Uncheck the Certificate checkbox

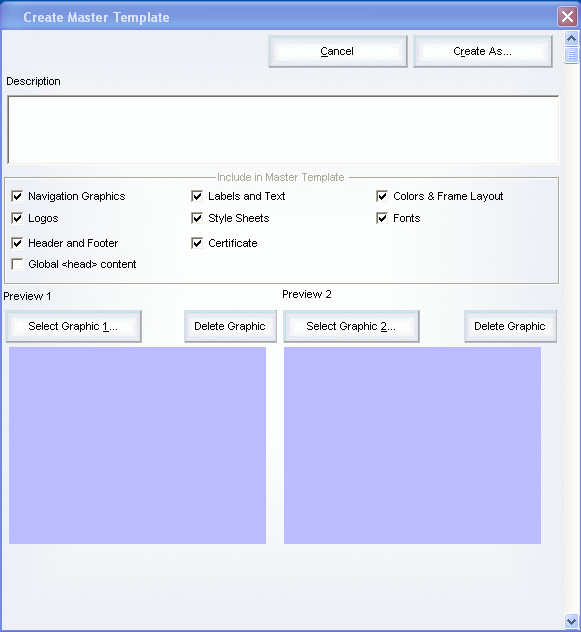coord(197,243)
